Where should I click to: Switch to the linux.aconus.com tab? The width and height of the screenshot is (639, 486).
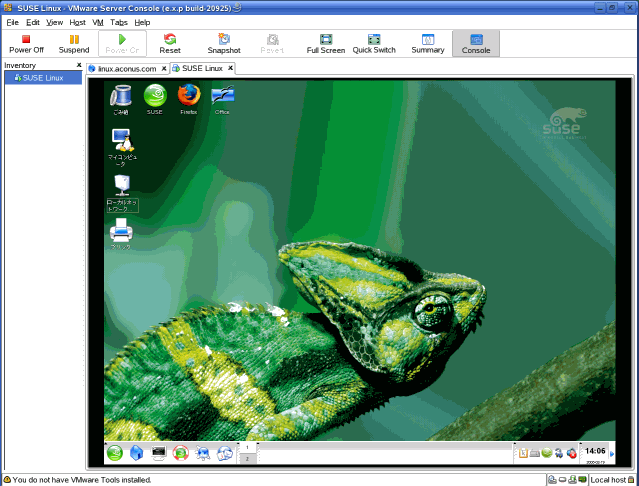coord(126,69)
